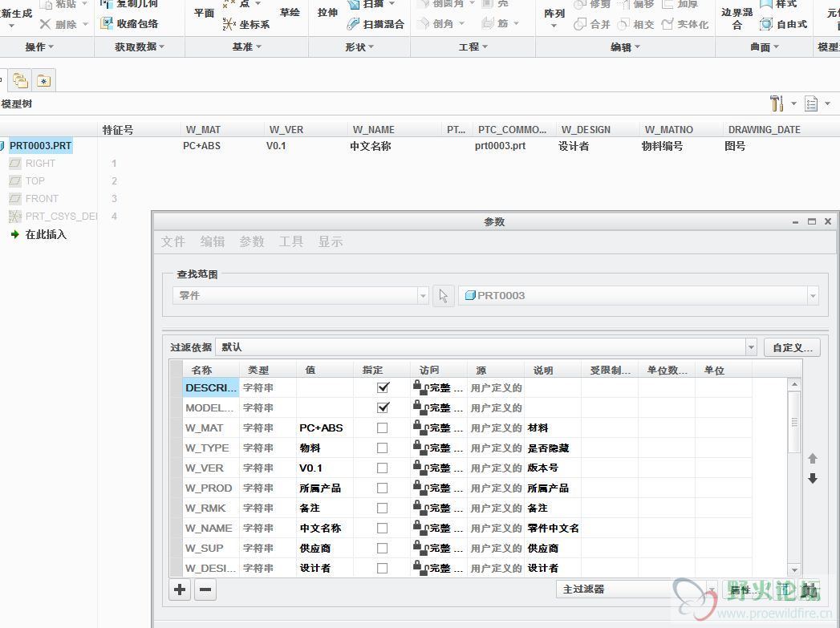Screen dimensions: 840x628
Task: Click the Insert Here (在此插入) marker
Action: tap(39, 234)
